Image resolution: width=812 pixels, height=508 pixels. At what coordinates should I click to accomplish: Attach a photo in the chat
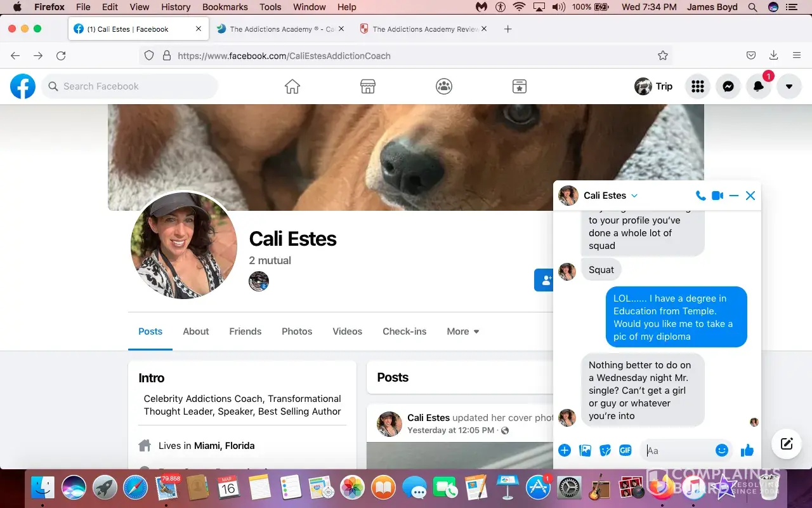tap(585, 450)
